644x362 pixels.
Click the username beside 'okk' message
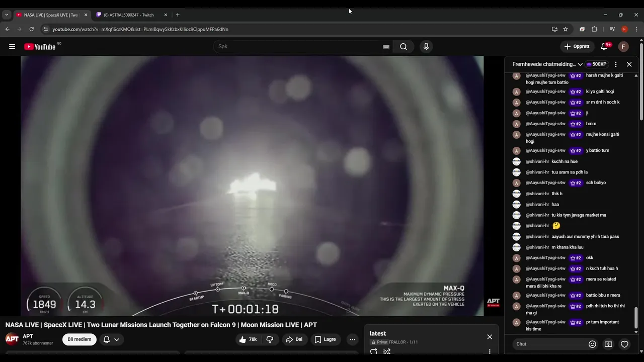pyautogui.click(x=545, y=257)
